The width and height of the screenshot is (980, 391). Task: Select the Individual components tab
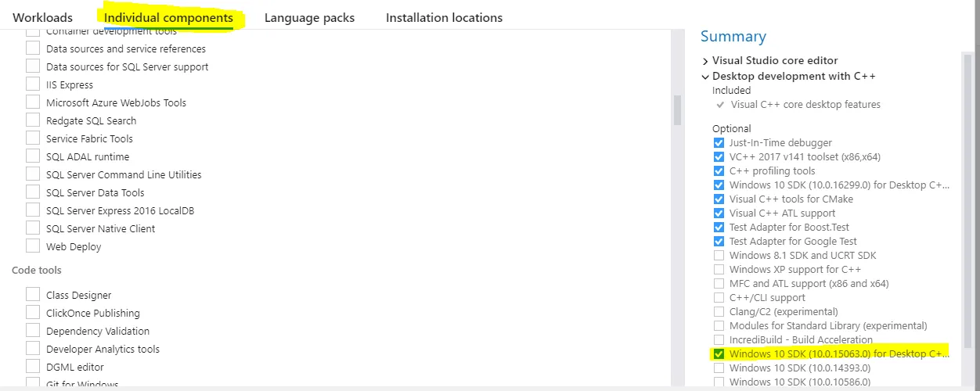point(168,17)
